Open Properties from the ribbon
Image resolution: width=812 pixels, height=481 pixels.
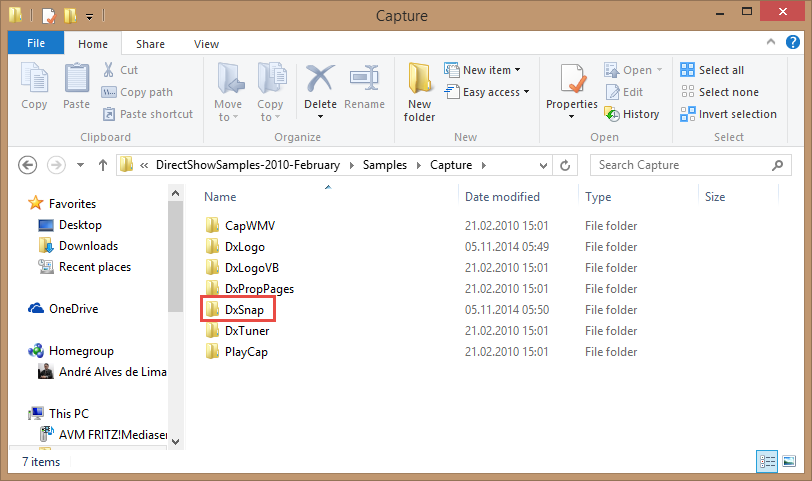point(572,90)
